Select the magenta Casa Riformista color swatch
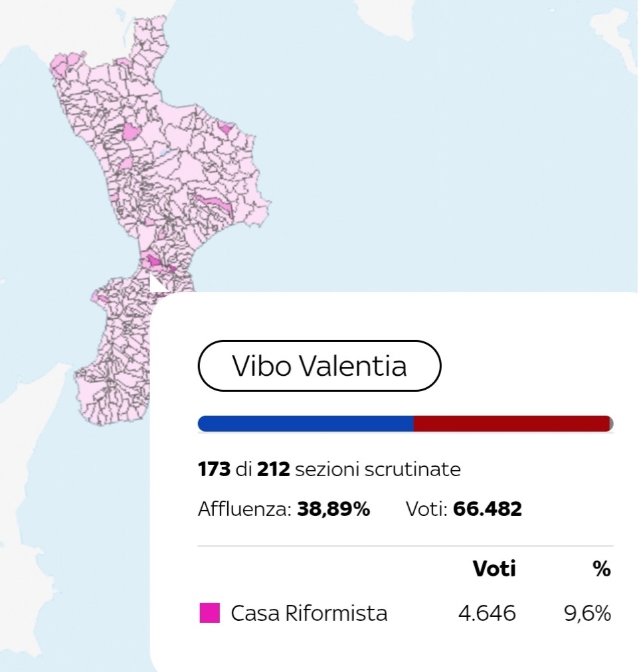Screen dimensions: 641x672 pyautogui.click(x=210, y=613)
